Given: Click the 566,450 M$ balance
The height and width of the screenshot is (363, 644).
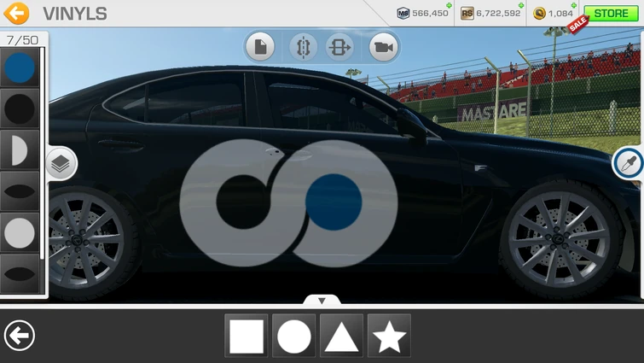Looking at the screenshot, I should (430, 13).
